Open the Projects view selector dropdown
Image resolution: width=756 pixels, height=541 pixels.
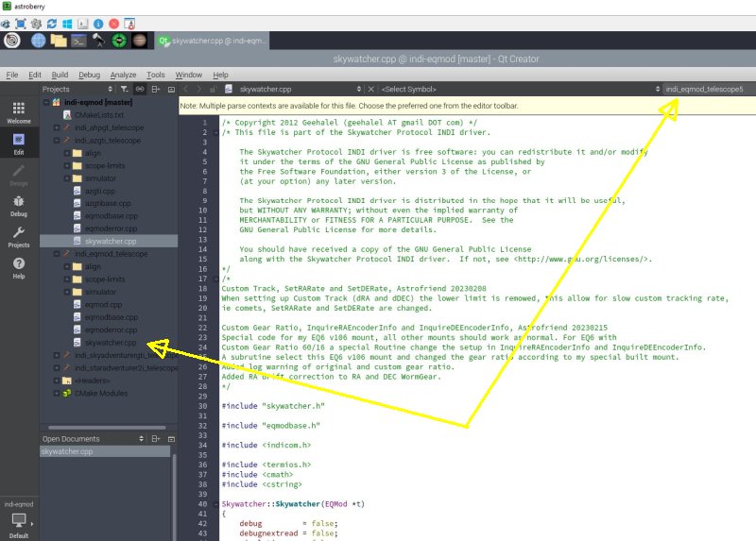tap(77, 89)
